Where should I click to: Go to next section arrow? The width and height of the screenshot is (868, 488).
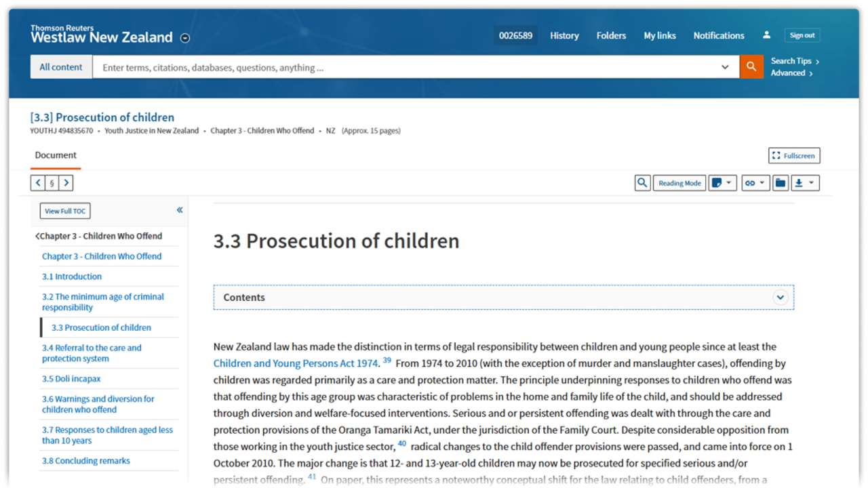point(66,183)
